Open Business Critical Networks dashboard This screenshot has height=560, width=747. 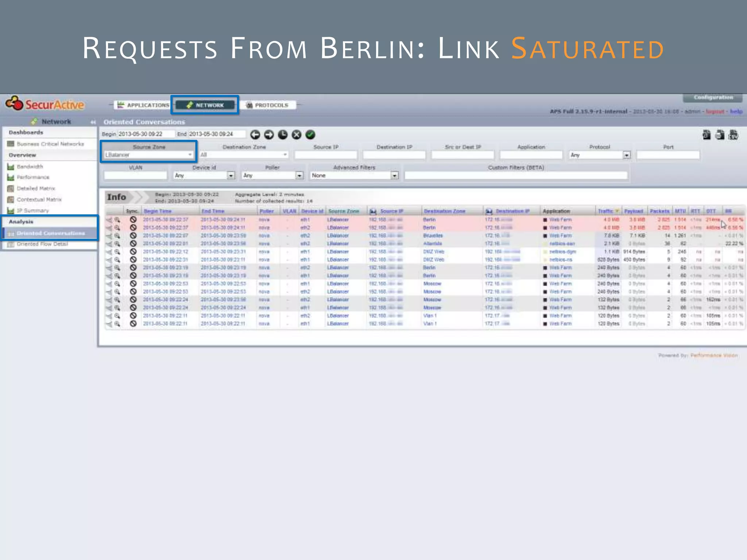50,144
